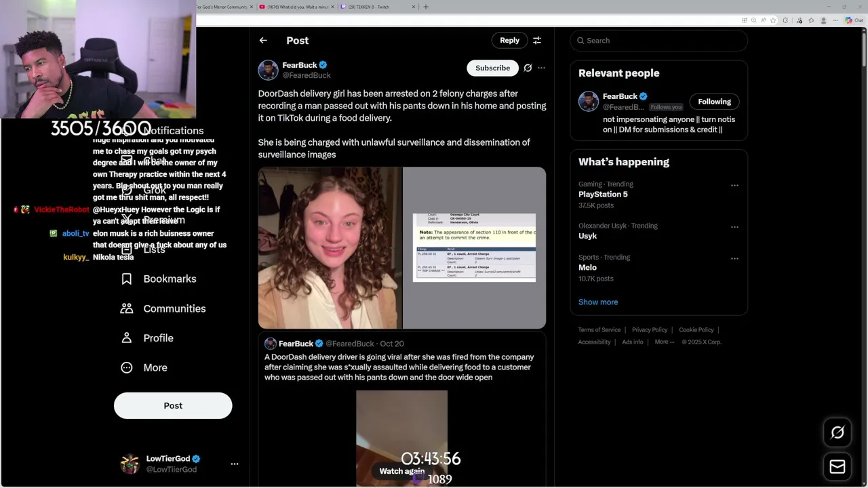868x488 pixels.
Task: Open PlayStation 5 trend options dots
Action: pyautogui.click(x=734, y=185)
